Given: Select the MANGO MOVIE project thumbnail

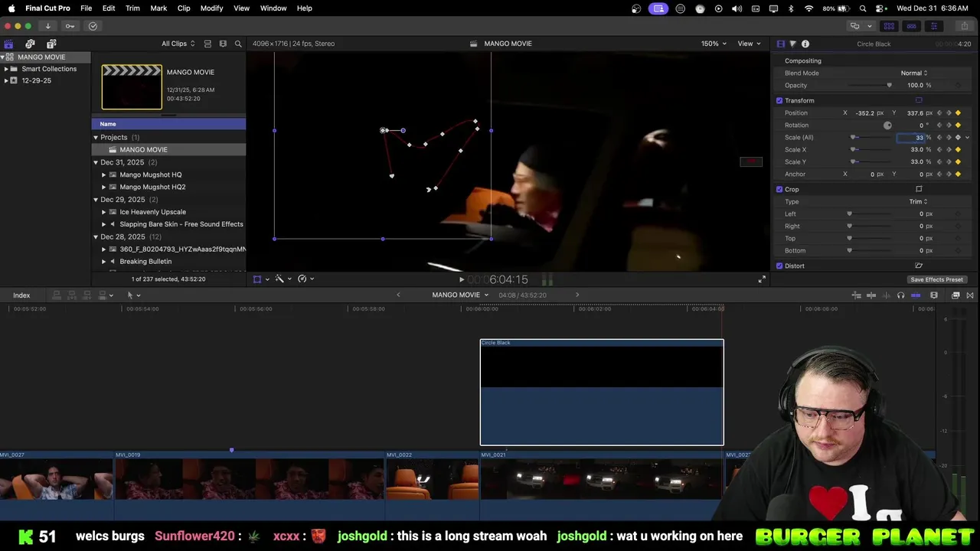Looking at the screenshot, I should tap(132, 87).
